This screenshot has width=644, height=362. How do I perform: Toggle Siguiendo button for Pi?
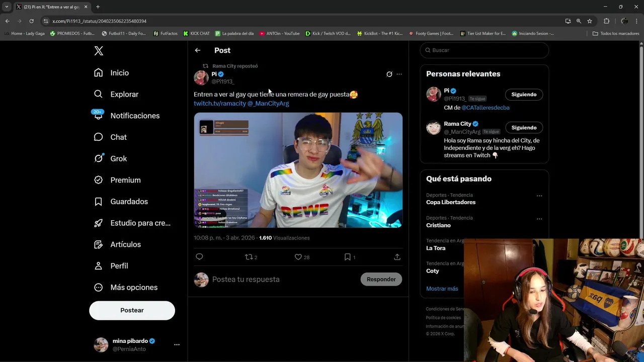pyautogui.click(x=524, y=95)
